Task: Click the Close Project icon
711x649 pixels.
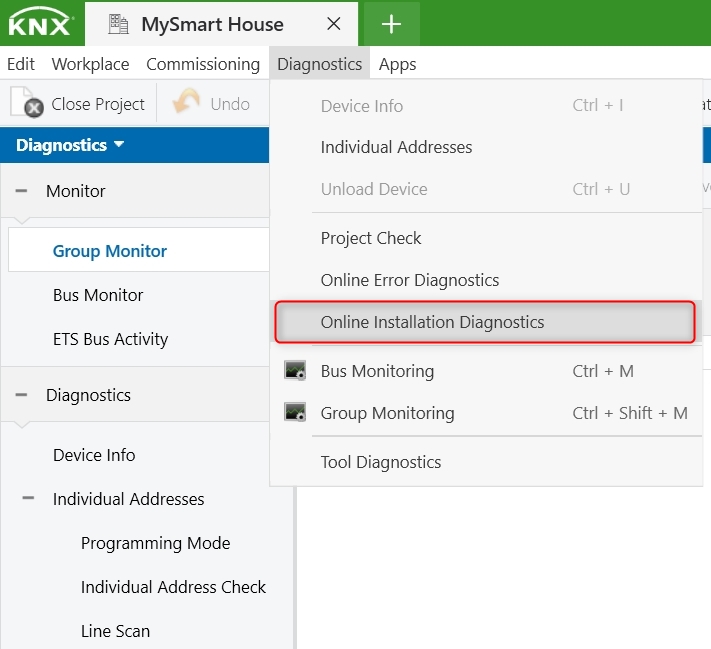Action: pyautogui.click(x=27, y=102)
